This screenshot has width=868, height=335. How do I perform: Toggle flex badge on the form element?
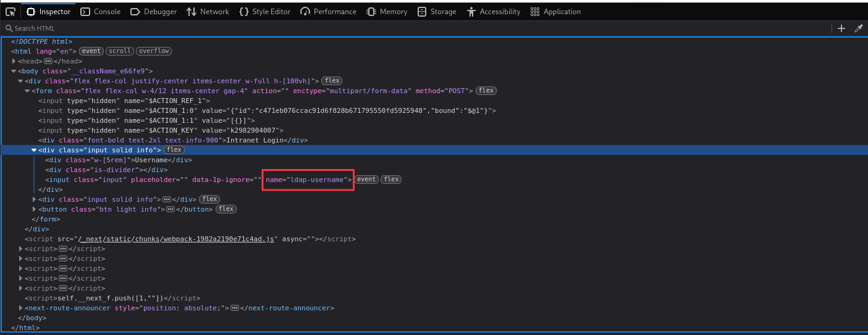pyautogui.click(x=486, y=91)
